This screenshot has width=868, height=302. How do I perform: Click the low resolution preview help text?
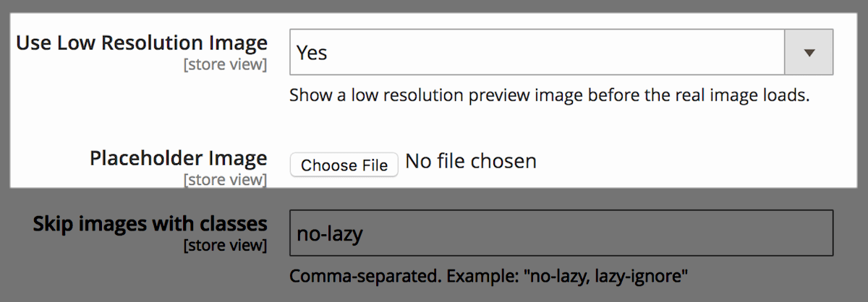tap(549, 95)
